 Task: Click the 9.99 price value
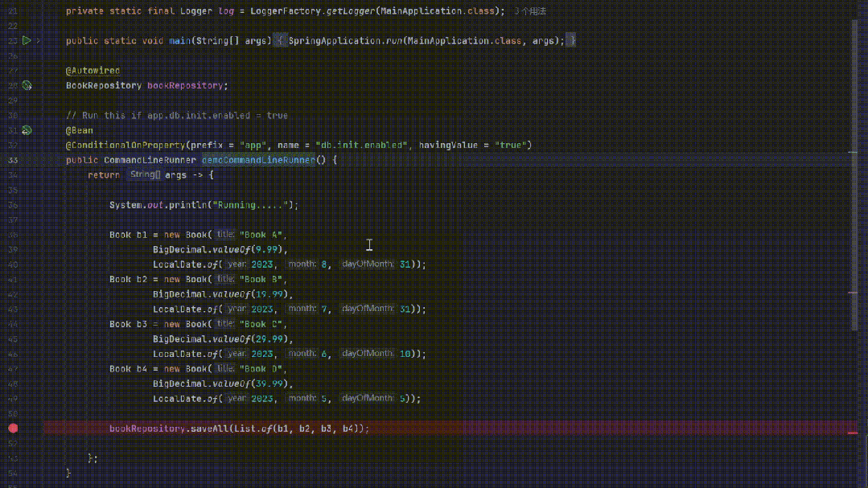click(x=267, y=249)
